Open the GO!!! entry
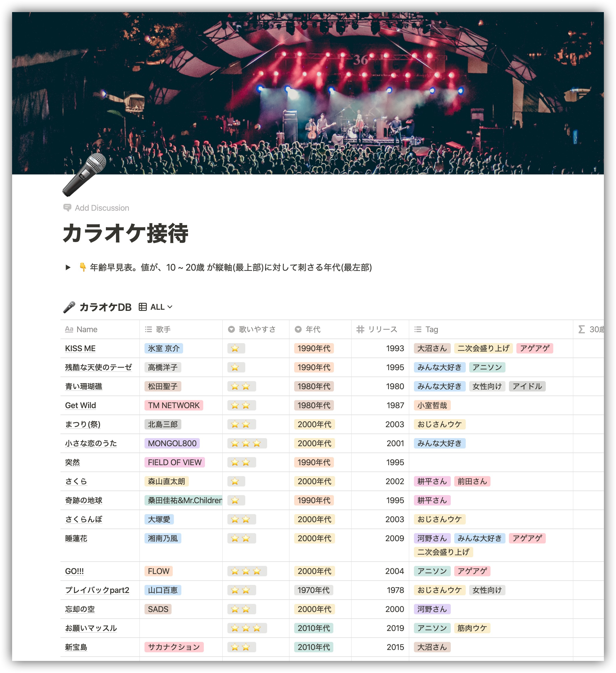Viewport: 616px width, 673px height. click(x=75, y=571)
